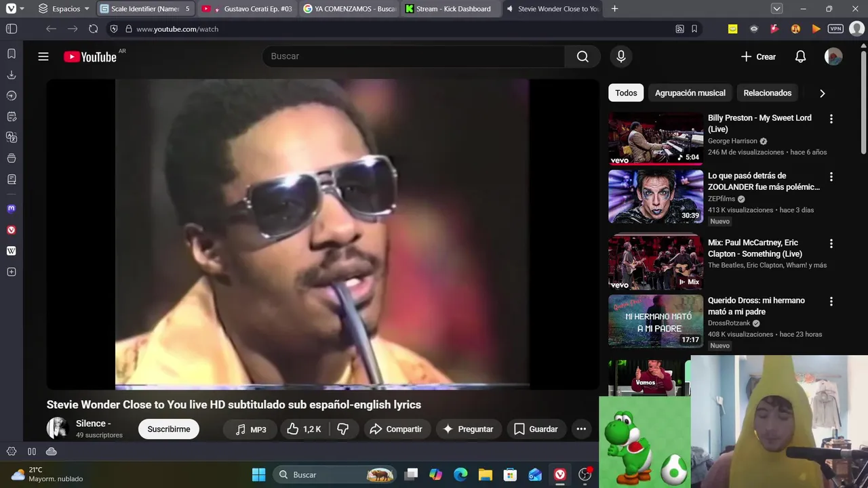Viewport: 868px width, 488px height.
Task: Open the browser profile avatar
Action: tap(856, 29)
